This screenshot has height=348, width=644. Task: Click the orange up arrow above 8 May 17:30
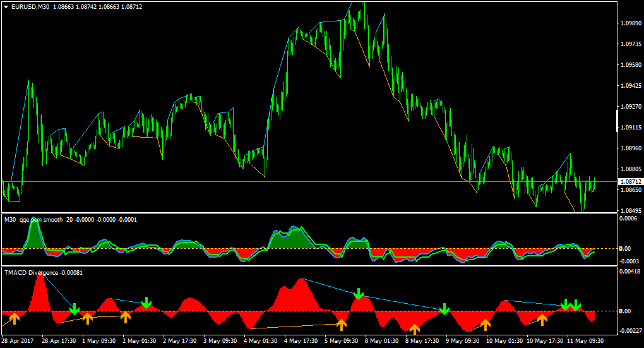[x=414, y=330]
